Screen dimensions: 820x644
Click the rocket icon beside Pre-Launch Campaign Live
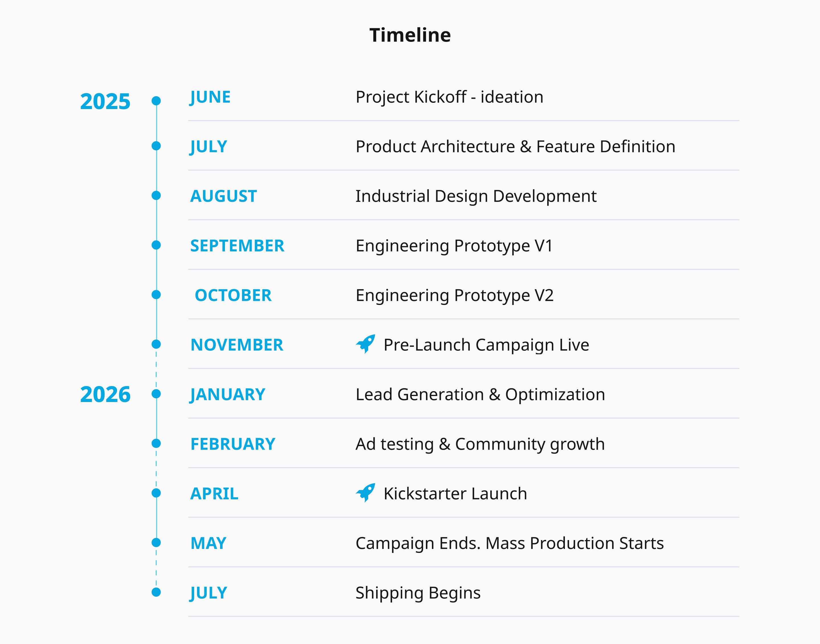[x=365, y=344]
